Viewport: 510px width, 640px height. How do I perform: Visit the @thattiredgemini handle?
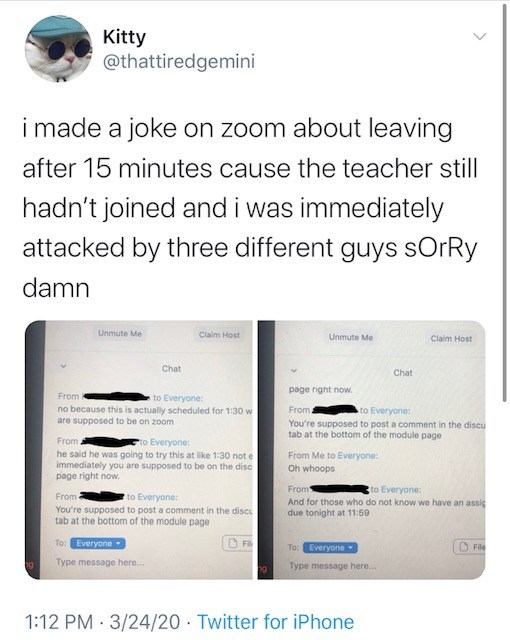pyautogui.click(x=179, y=62)
